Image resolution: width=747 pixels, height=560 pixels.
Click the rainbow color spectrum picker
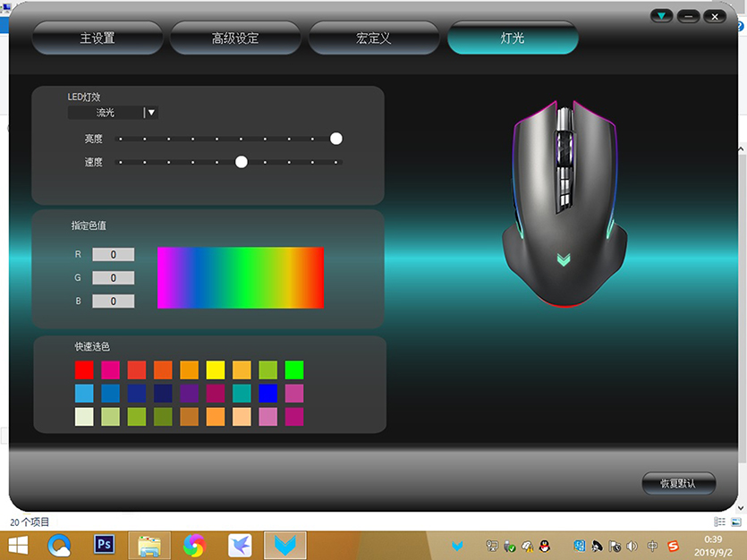pyautogui.click(x=240, y=278)
